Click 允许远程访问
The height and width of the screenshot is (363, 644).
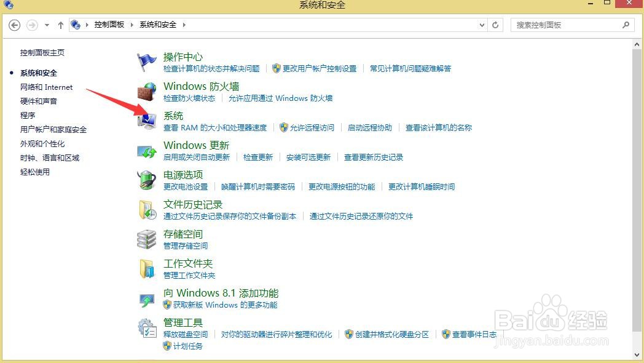(x=312, y=128)
